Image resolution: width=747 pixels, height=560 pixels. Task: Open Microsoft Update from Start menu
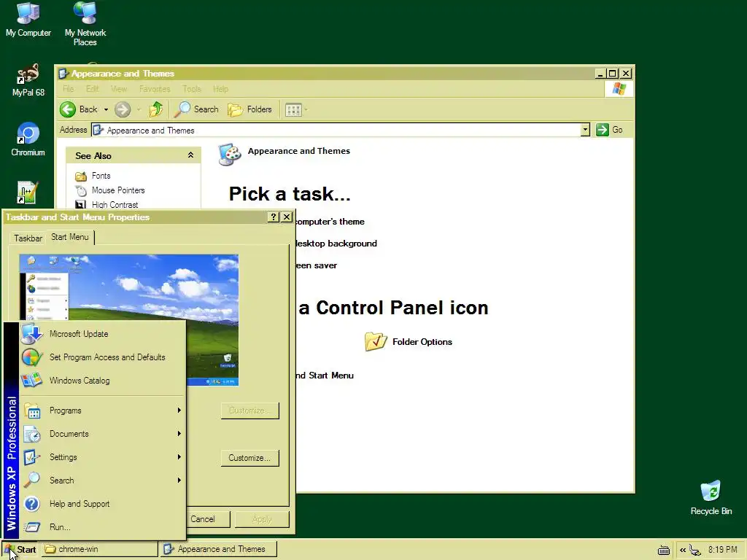102,334
